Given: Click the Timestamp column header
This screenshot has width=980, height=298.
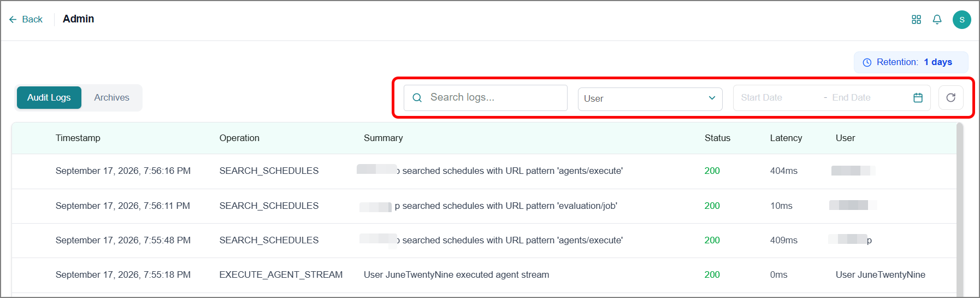Looking at the screenshot, I should pos(78,138).
